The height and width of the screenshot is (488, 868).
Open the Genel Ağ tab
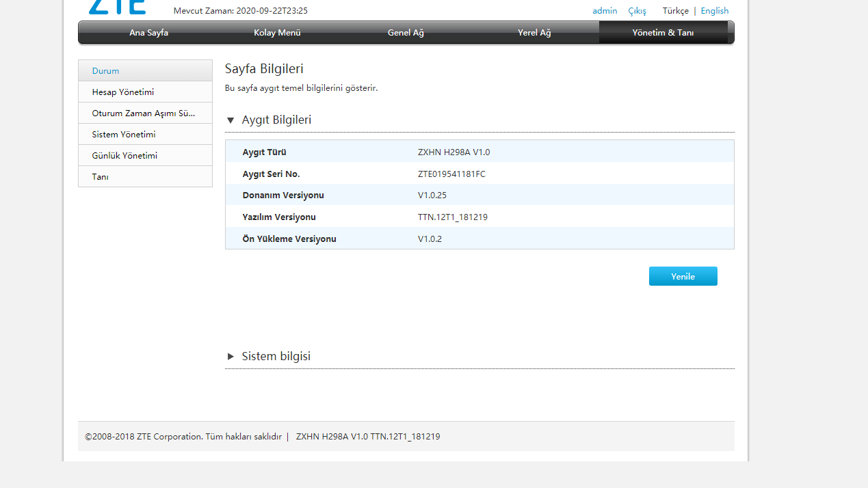tap(406, 32)
